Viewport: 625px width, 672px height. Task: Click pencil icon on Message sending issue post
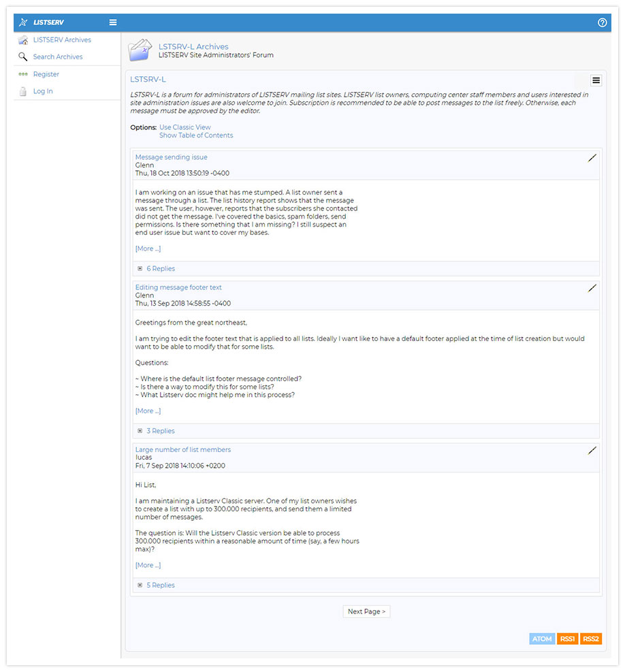[592, 158]
